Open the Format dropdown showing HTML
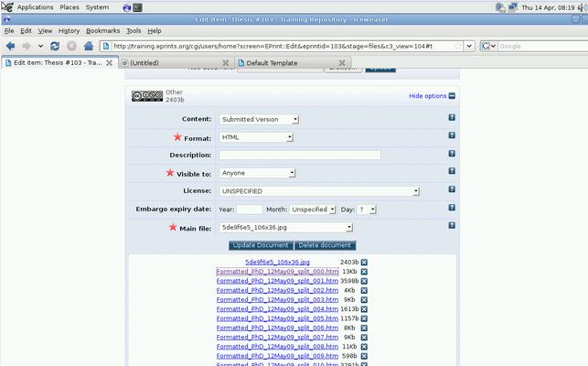The width and height of the screenshot is (588, 366). 256,137
